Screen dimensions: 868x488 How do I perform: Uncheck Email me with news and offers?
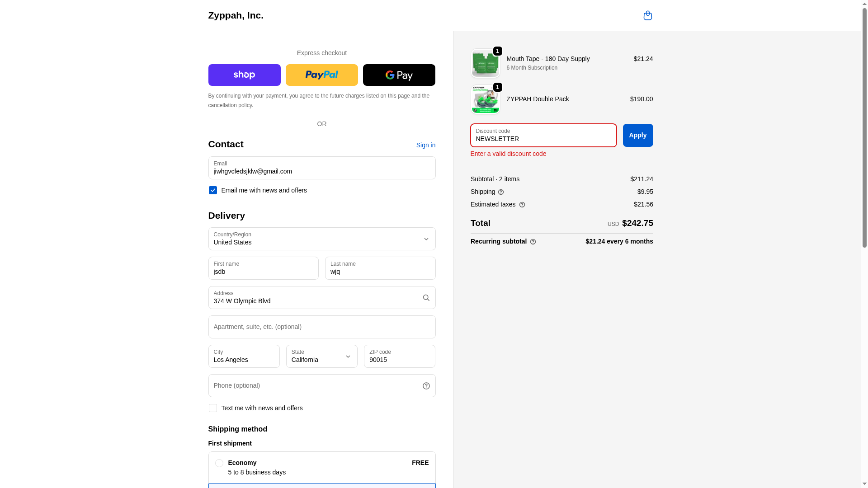pyautogui.click(x=212, y=190)
